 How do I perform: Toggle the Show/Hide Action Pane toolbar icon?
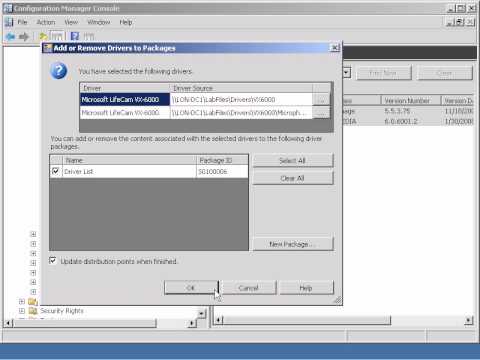click(x=89, y=36)
